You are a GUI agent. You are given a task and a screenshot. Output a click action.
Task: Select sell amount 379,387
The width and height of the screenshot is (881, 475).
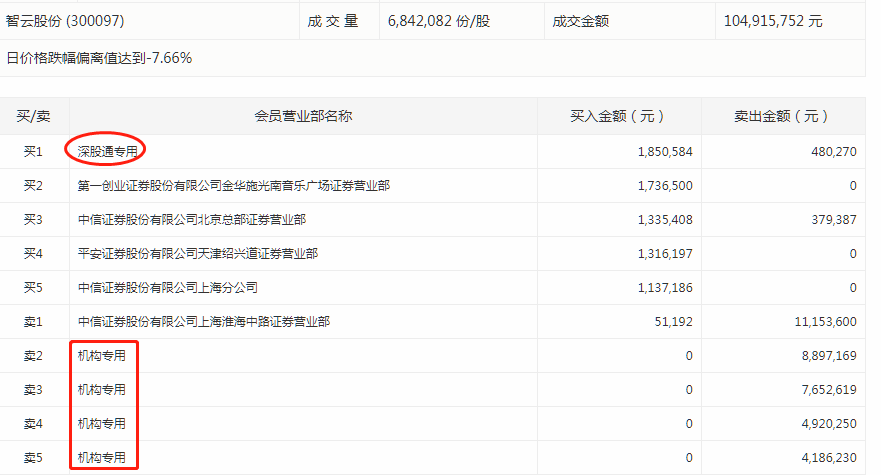[834, 220]
